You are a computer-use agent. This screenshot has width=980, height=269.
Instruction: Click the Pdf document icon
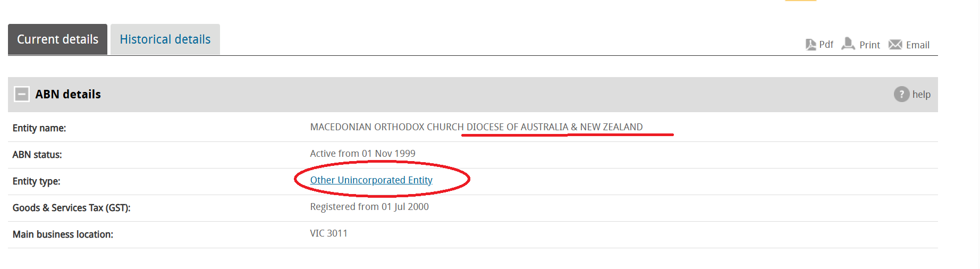[810, 45]
